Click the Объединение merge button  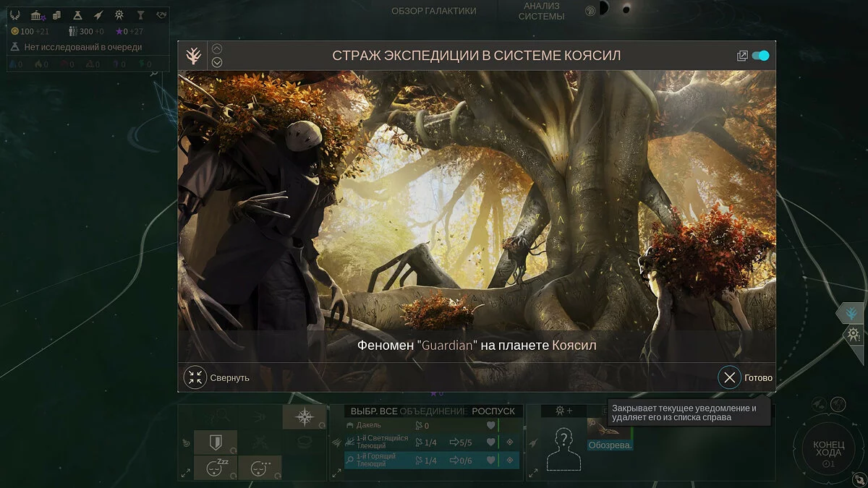point(434,411)
